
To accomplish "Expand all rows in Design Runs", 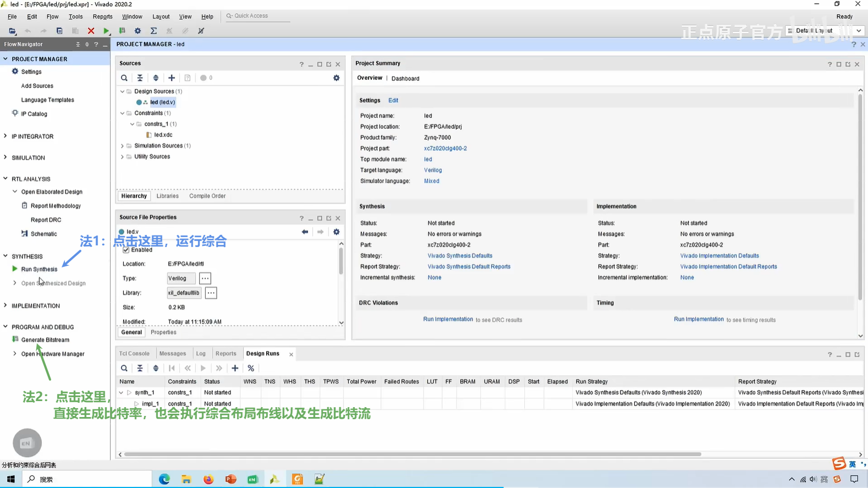I will (x=156, y=368).
